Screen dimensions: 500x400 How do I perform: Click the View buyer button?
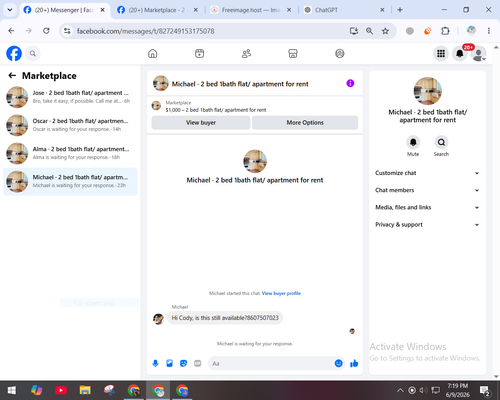coord(201,123)
